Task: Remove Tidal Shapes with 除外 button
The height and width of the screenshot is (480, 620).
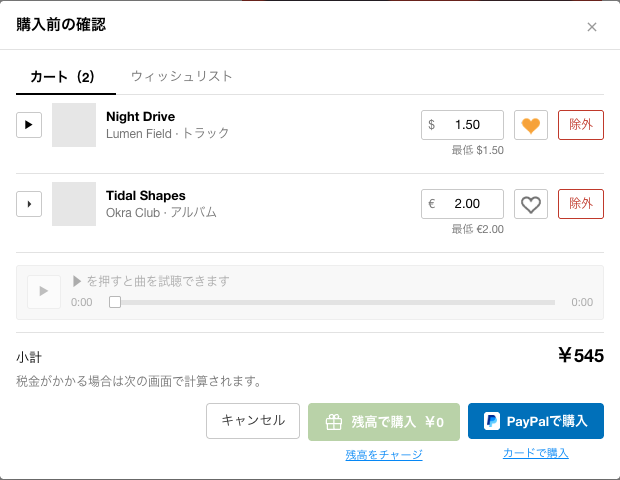Action: click(x=581, y=204)
